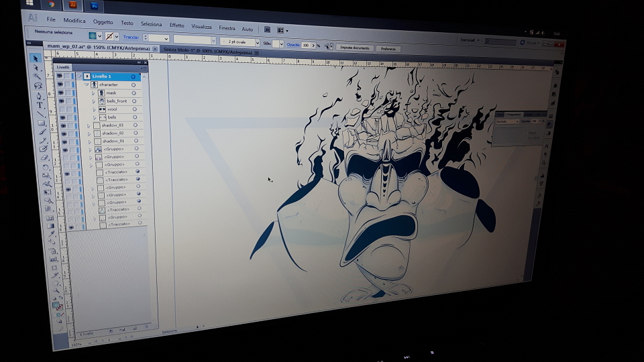Expand the shadow_03 layer

(89, 125)
